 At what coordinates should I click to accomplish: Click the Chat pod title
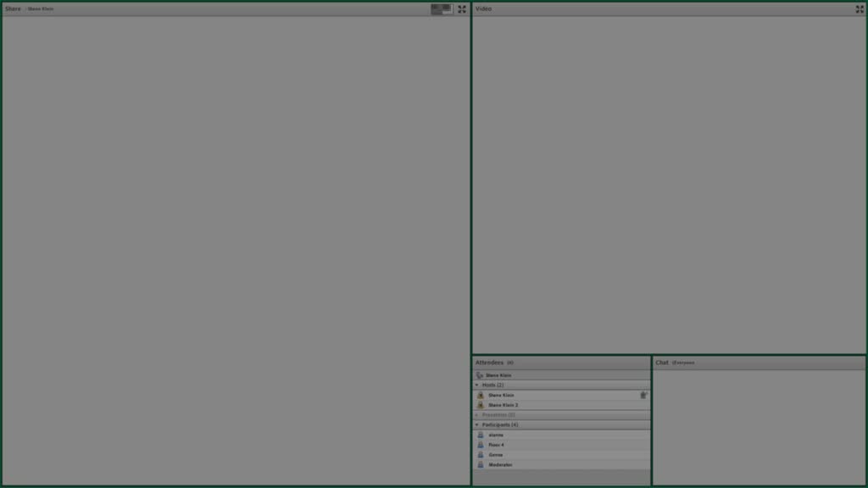(662, 363)
